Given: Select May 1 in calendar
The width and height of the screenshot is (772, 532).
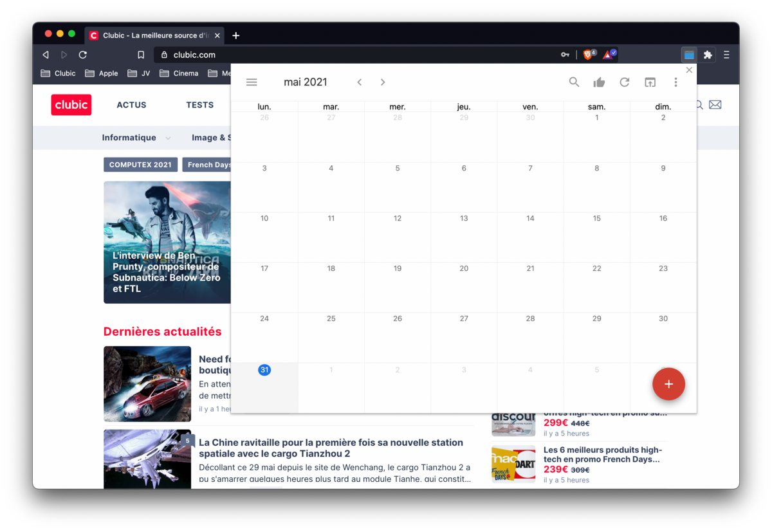Looking at the screenshot, I should pyautogui.click(x=596, y=118).
